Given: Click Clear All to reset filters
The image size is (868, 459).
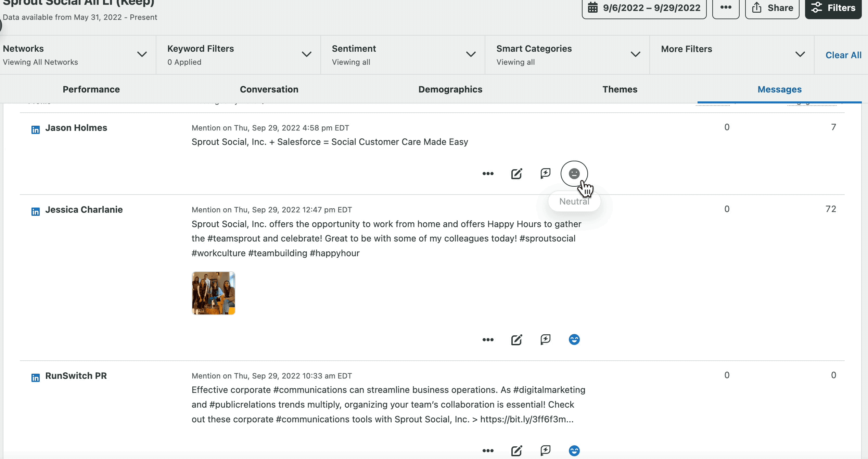Looking at the screenshot, I should [x=843, y=55].
